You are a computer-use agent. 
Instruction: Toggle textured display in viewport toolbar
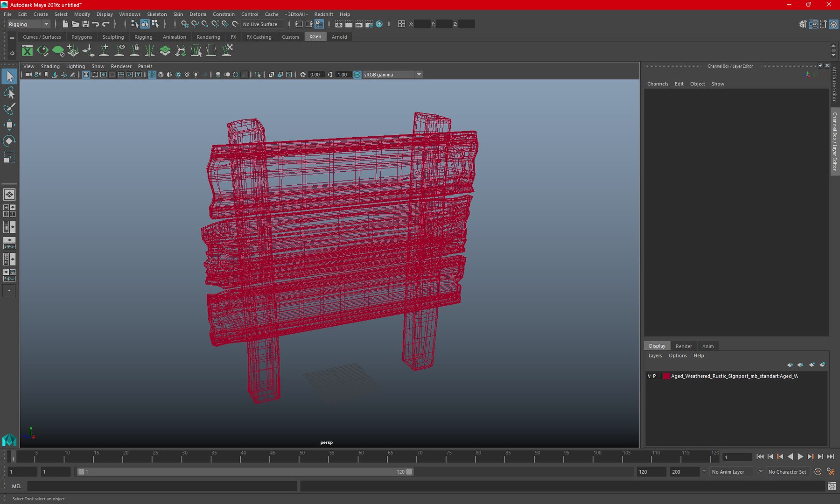pos(187,75)
